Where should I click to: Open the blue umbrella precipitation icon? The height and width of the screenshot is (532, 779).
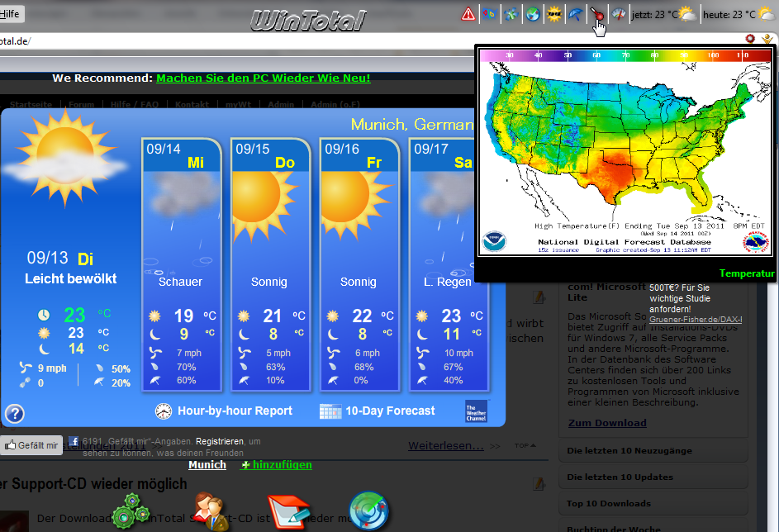click(575, 14)
